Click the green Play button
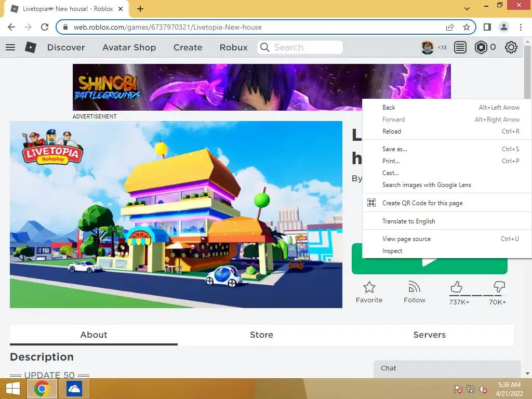532x399 pixels. pos(430,266)
